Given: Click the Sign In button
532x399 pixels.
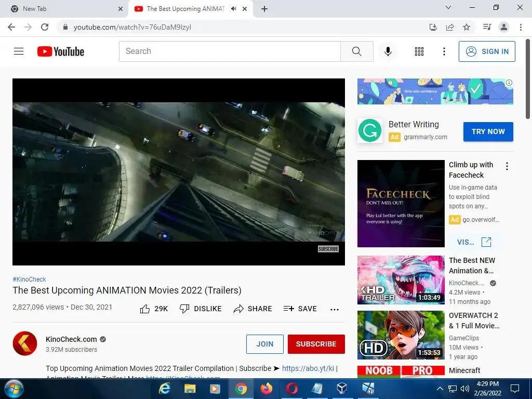Looking at the screenshot, I should 487,51.
